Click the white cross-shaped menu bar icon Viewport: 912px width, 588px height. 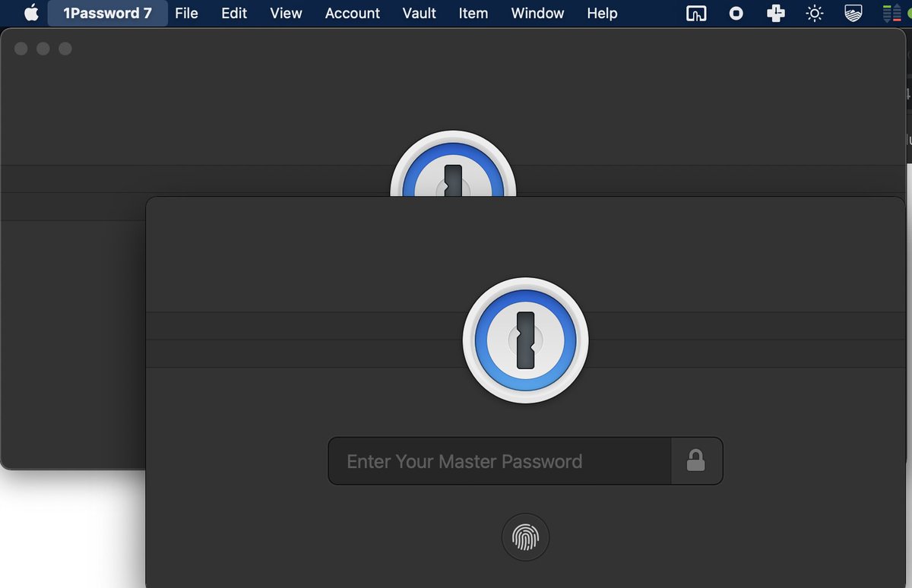click(775, 13)
